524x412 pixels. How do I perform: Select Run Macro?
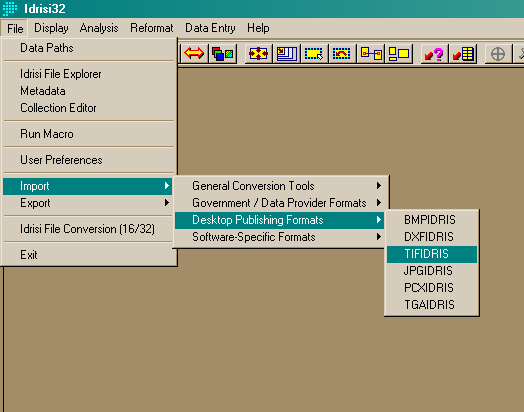click(89, 134)
